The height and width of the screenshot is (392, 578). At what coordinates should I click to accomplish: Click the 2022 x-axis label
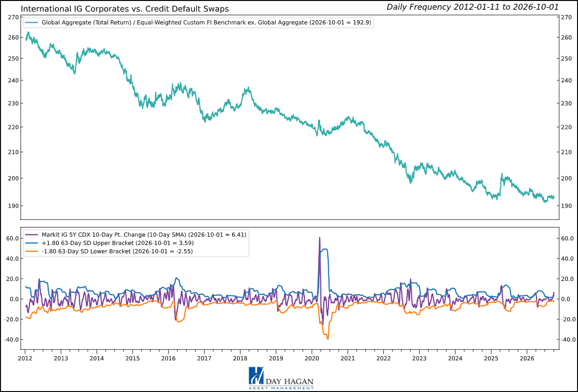coord(383,358)
